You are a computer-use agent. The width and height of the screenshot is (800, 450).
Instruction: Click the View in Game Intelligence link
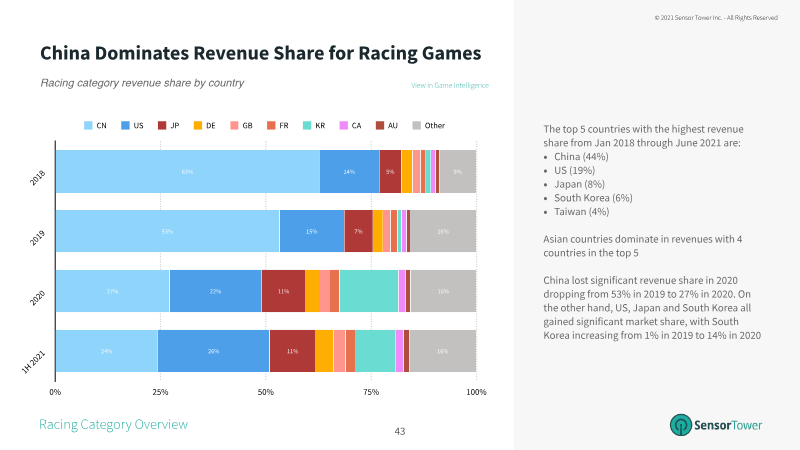pyautogui.click(x=449, y=85)
